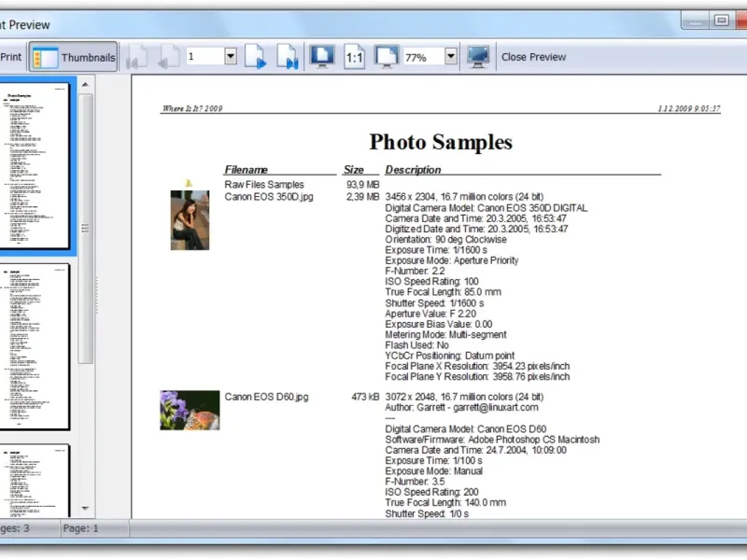Open the page number dropdown arrow
747x560 pixels.
231,57
